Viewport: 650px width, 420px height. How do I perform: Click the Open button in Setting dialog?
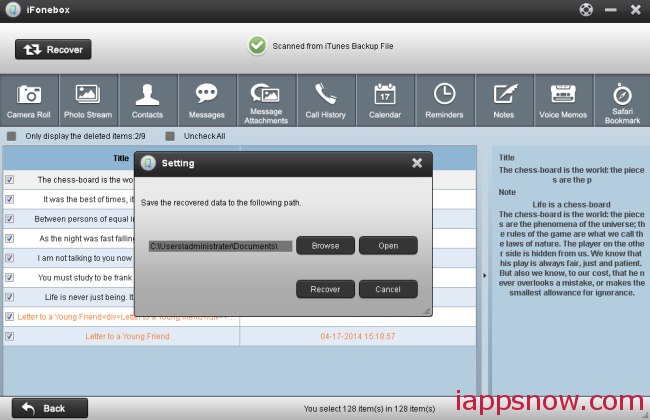point(388,246)
